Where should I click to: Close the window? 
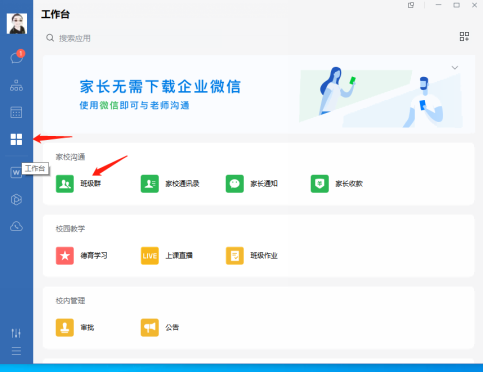pyautogui.click(x=475, y=5)
